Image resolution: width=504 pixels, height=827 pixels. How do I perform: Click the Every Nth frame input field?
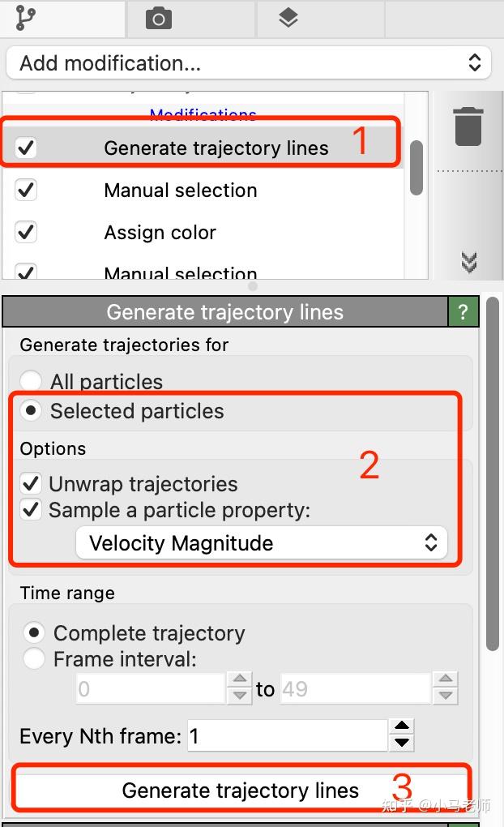[286, 736]
